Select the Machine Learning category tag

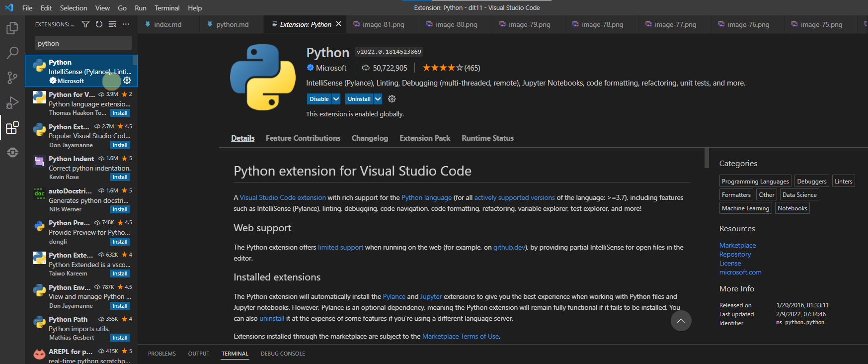tap(745, 208)
